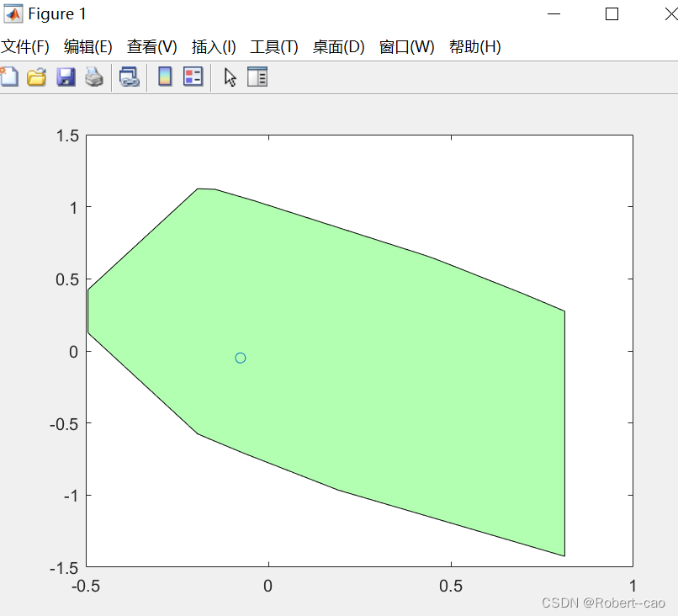Insert a colorbar via toolbar icon
Viewport: 678px width, 616px height.
click(x=165, y=77)
